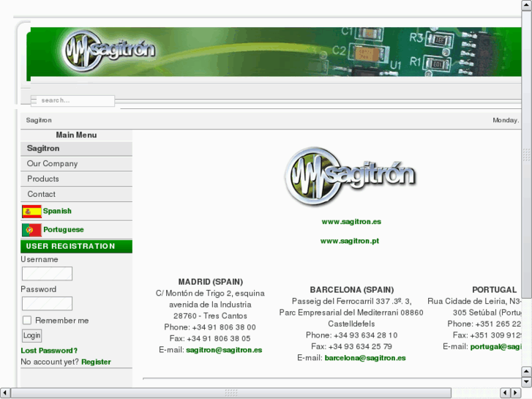Screen dimensions: 532x399
Task: Click the Sagitron breadcrumb text
Action: (39, 120)
